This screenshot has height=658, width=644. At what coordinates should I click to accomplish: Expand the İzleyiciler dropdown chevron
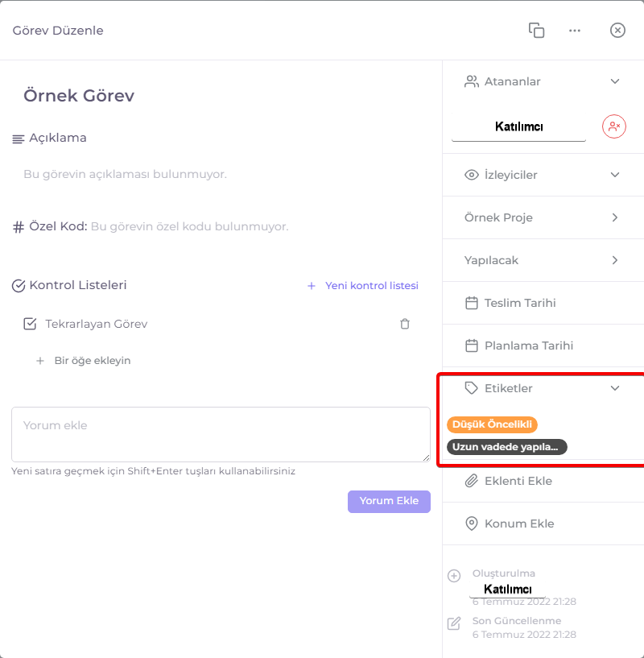tap(615, 175)
